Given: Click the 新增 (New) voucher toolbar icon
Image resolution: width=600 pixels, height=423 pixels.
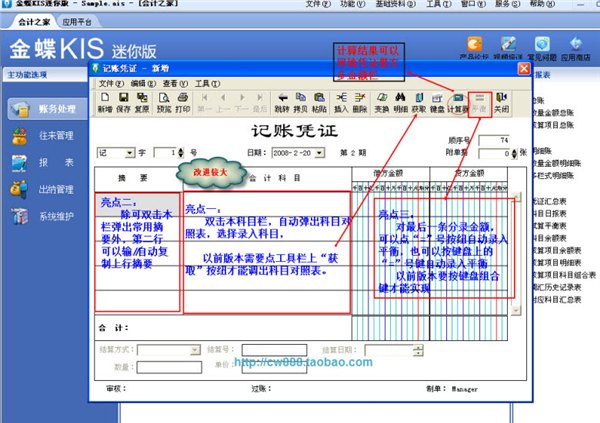Looking at the screenshot, I should coord(105,103).
